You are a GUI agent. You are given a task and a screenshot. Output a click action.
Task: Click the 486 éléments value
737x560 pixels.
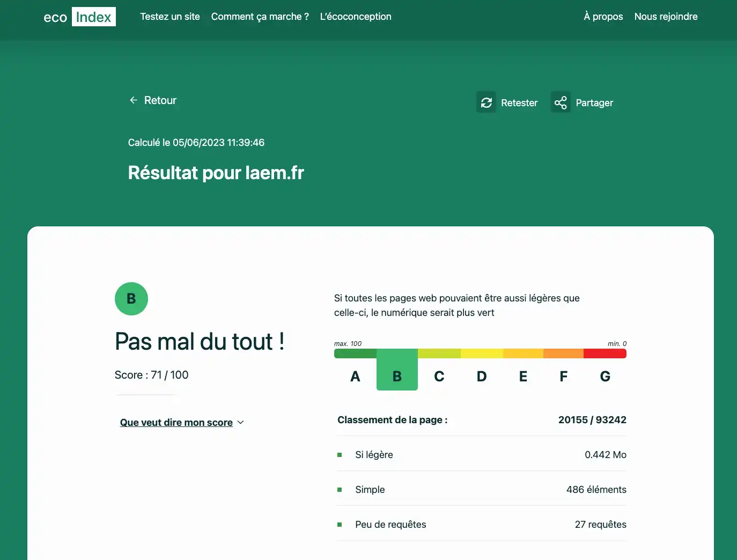point(596,490)
